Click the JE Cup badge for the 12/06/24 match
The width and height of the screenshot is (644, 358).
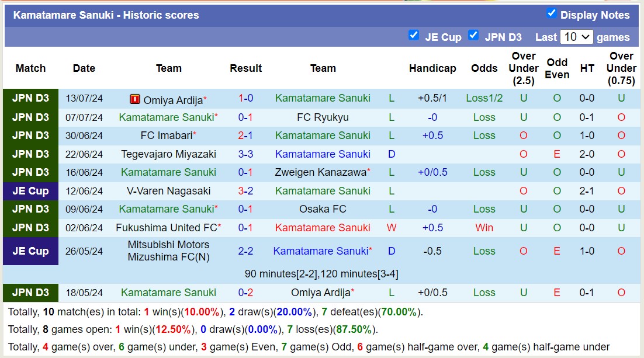point(30,191)
